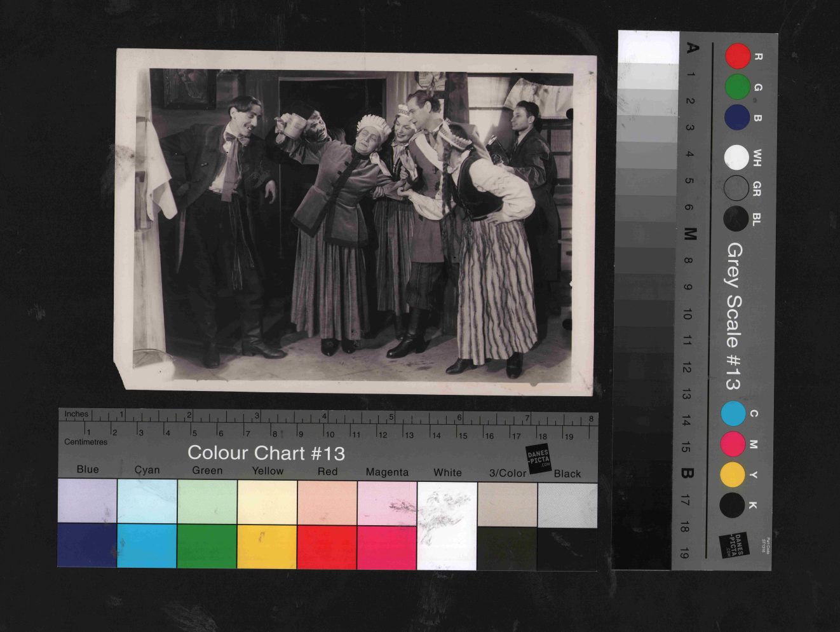Click the green circle labeled G
Image resolution: width=840 pixels, height=632 pixels.
738,87
